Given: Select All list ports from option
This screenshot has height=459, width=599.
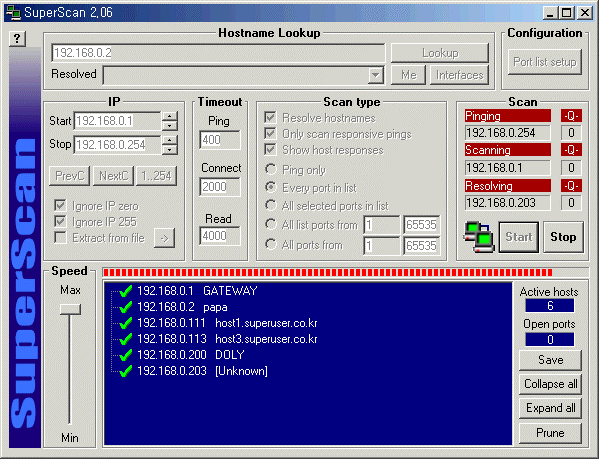Looking at the screenshot, I should (x=270, y=224).
